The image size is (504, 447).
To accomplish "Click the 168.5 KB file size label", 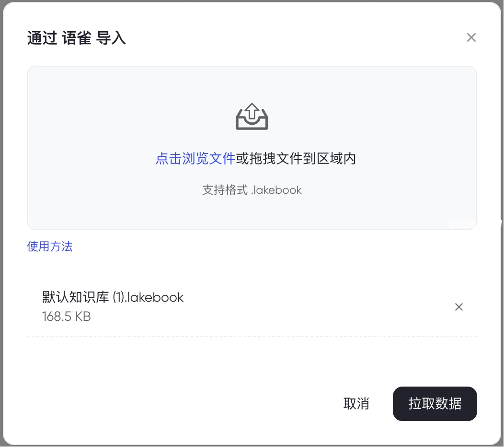I will coord(66,317).
